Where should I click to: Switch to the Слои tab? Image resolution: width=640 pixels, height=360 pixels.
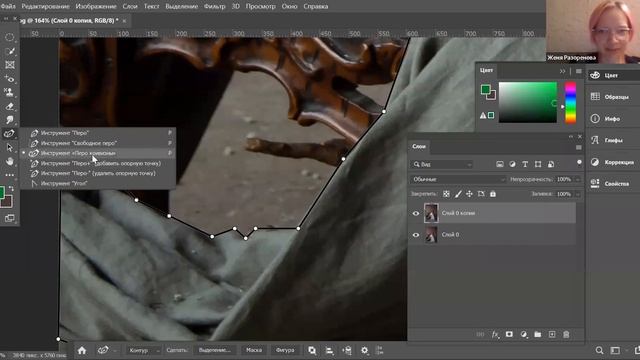[x=419, y=146]
